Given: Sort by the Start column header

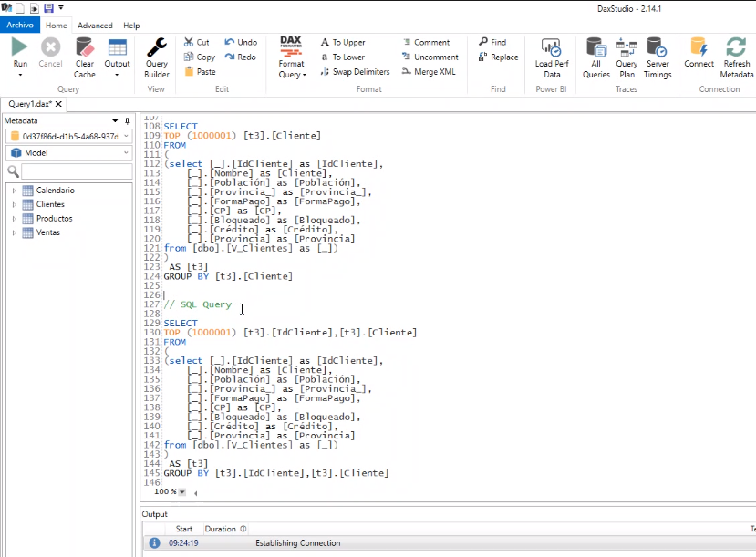Looking at the screenshot, I should tap(183, 529).
